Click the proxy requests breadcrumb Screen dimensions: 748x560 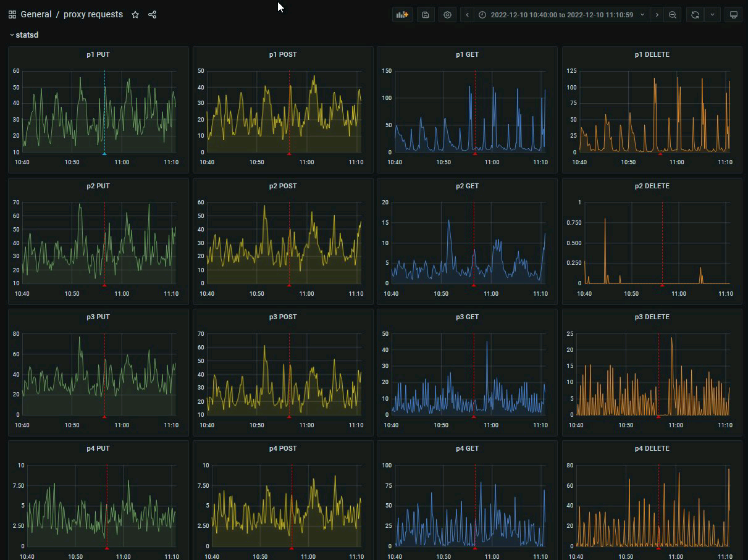tap(93, 15)
